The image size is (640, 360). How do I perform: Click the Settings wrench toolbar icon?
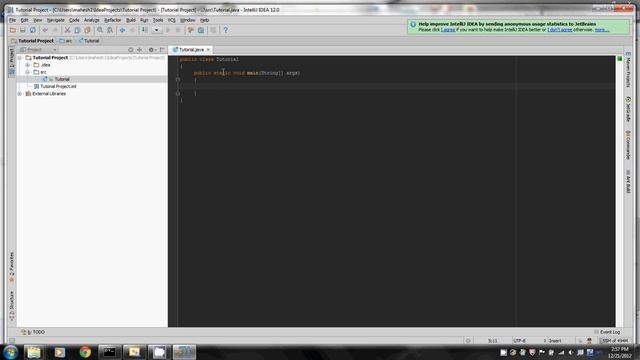(191, 30)
